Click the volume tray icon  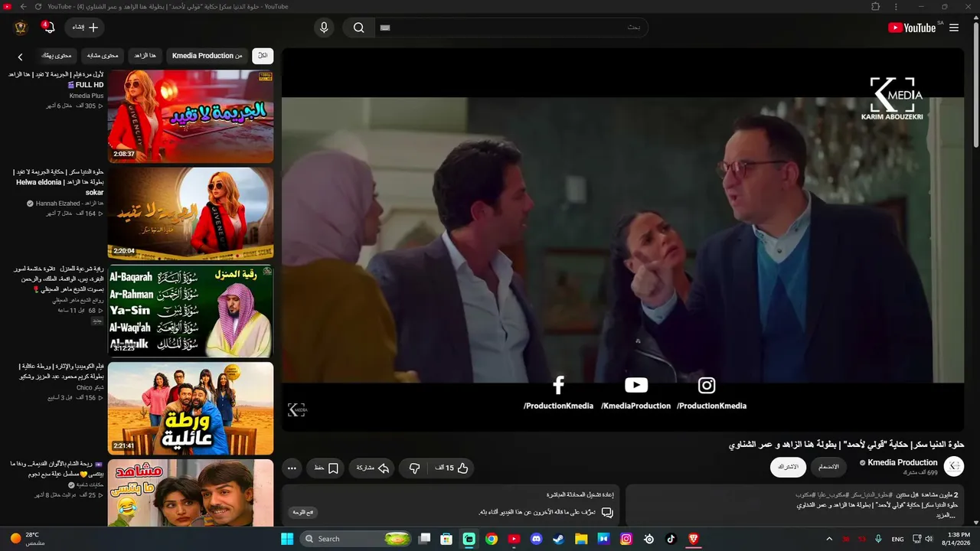(929, 539)
